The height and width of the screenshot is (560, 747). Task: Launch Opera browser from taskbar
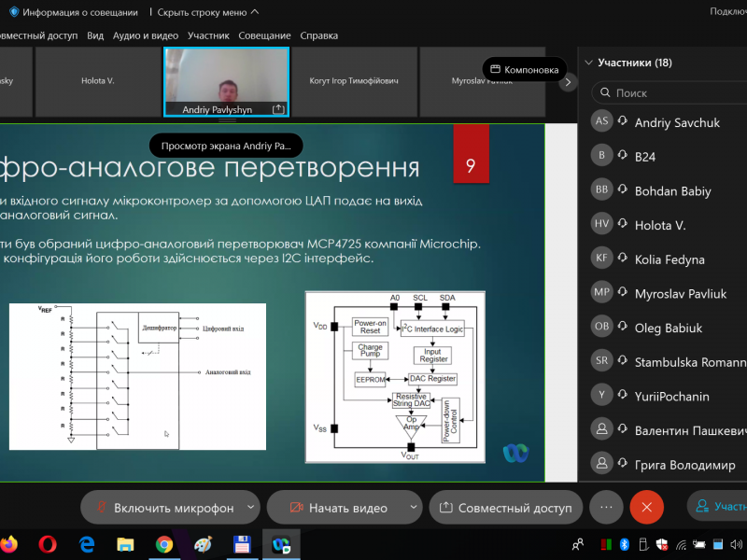click(x=48, y=544)
